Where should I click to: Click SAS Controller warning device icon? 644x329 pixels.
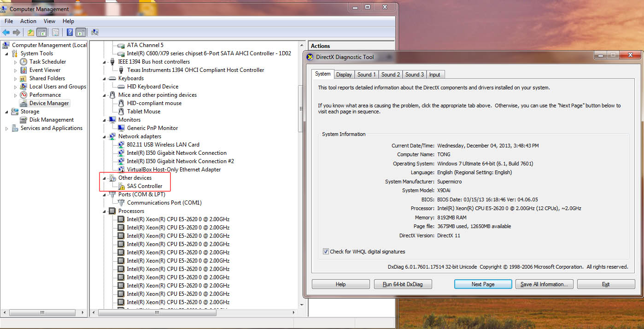point(121,186)
